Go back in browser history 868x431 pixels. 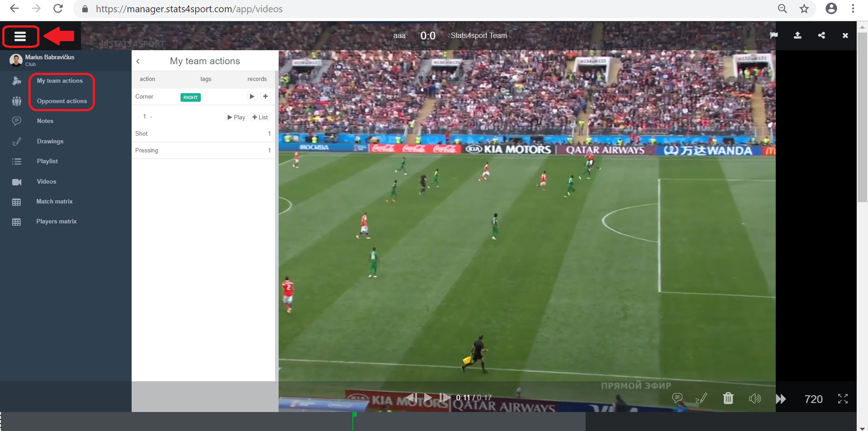coord(14,9)
